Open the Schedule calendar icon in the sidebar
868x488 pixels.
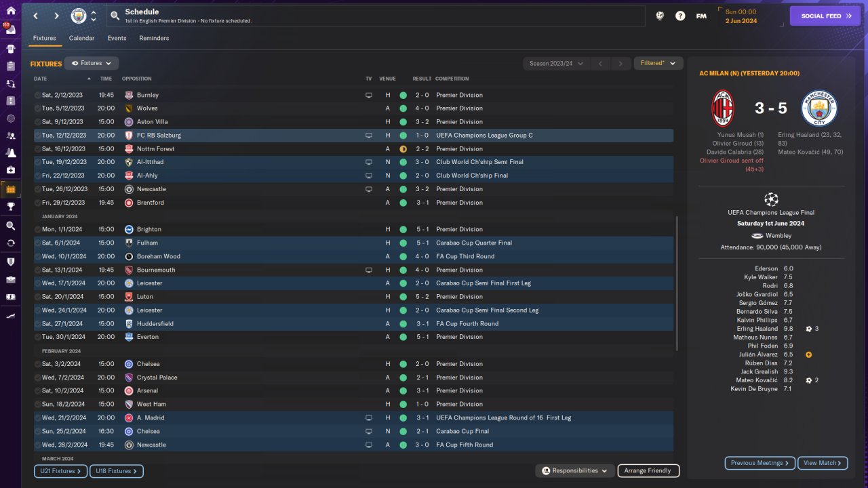pos(10,189)
